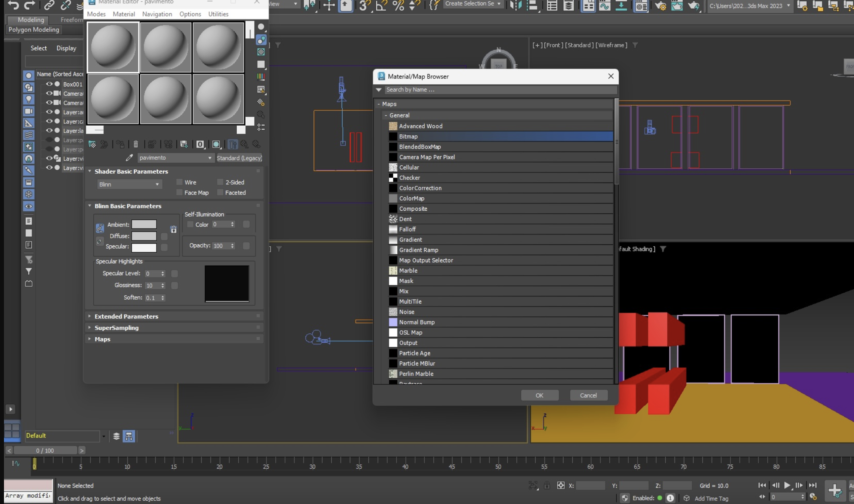Select Checker map in browser list
The height and width of the screenshot is (504, 854).
click(409, 178)
